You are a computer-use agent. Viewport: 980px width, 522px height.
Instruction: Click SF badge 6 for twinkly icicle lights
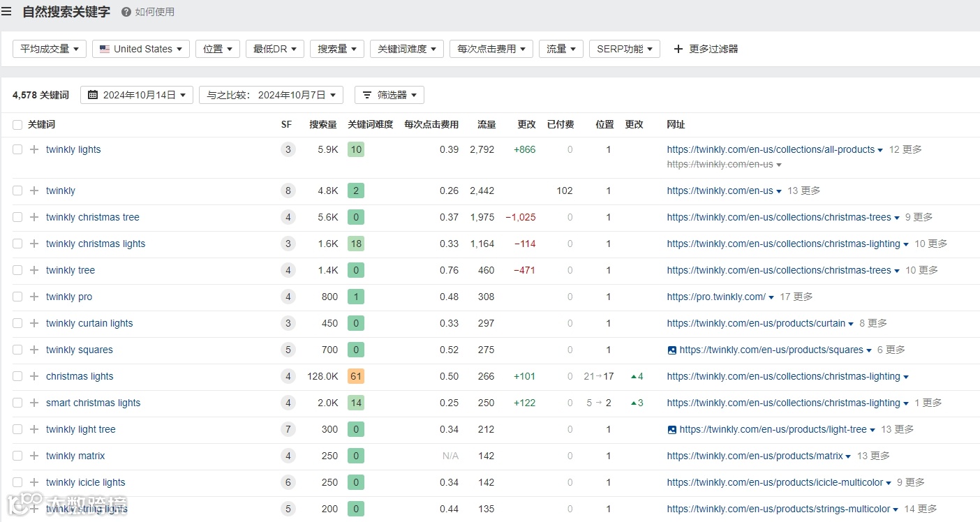288,482
